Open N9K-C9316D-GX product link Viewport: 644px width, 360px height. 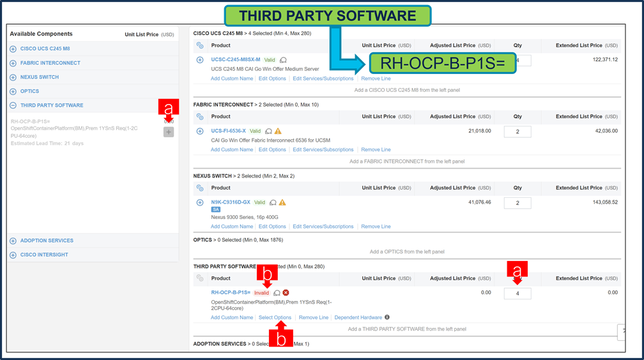[231, 202]
